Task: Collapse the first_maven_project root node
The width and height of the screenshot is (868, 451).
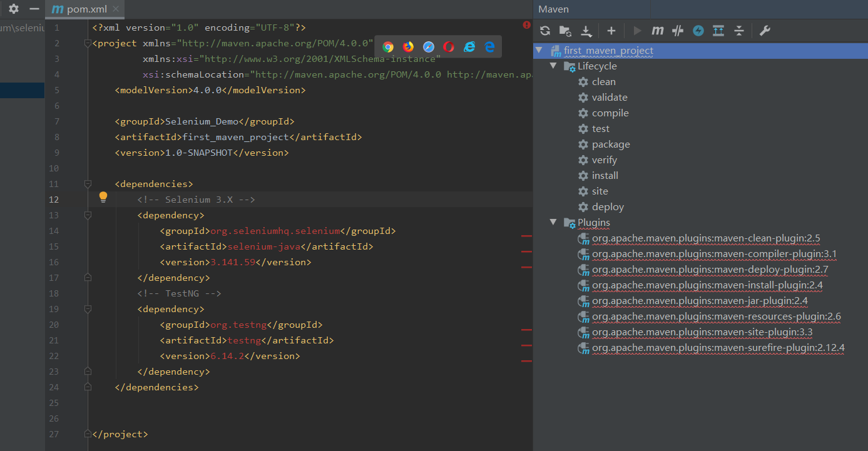Action: (x=539, y=51)
